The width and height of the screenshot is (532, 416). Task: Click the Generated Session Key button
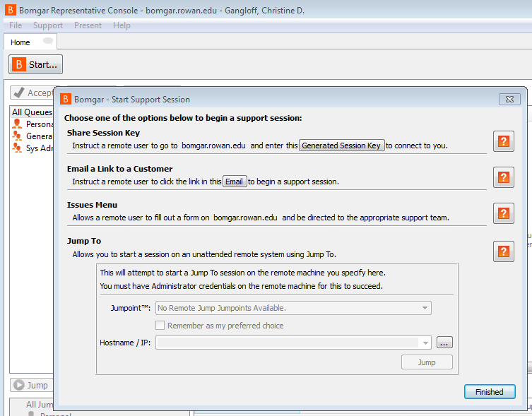pos(341,145)
